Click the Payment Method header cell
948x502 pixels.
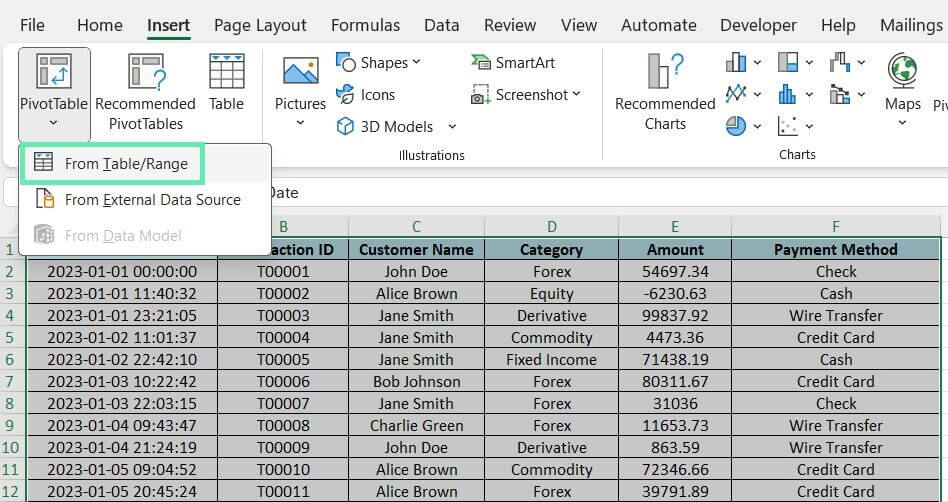[836, 249]
